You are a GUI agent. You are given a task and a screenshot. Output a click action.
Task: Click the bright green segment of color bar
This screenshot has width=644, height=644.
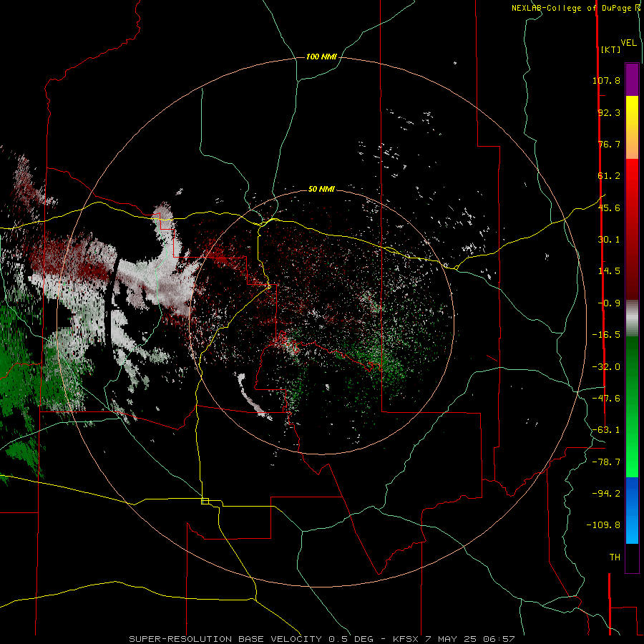tap(632, 406)
